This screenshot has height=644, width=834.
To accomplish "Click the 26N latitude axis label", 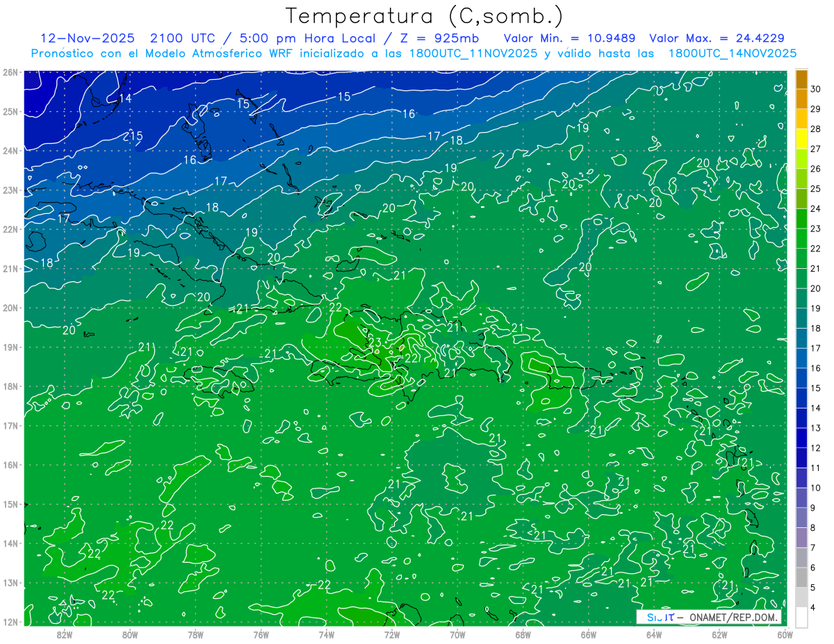I will [10, 72].
